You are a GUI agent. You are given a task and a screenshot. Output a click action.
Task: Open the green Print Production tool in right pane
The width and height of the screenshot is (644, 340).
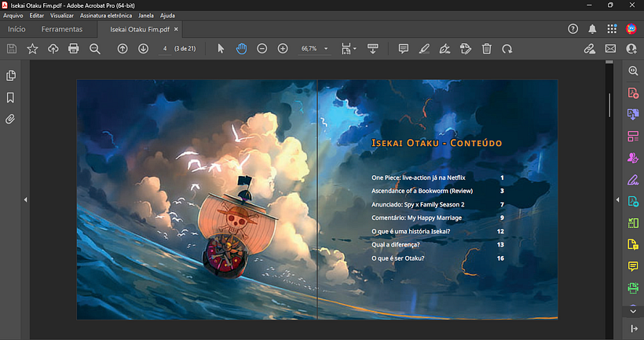633,288
